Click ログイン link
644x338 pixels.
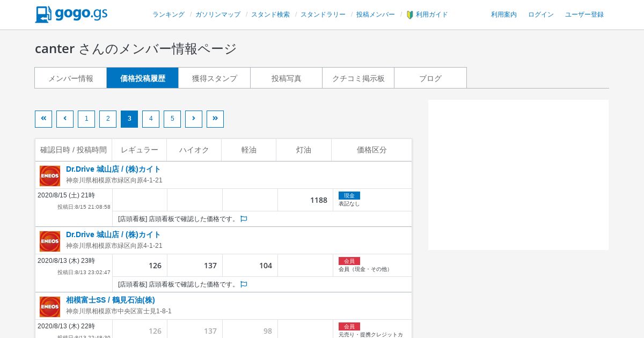tap(541, 14)
